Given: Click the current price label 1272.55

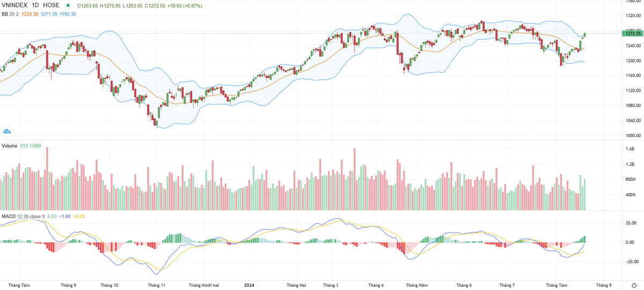Looking at the screenshot, I should pos(633,34).
